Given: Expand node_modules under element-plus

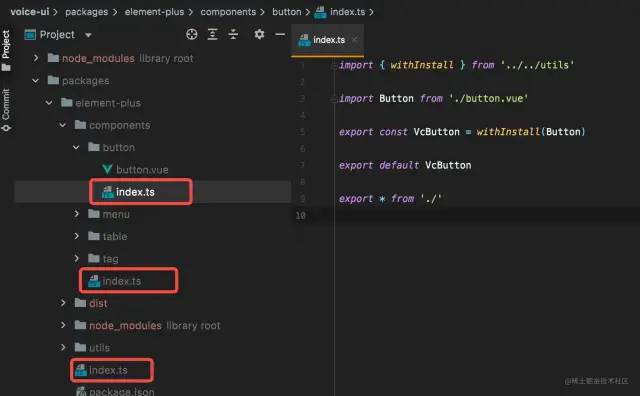Looking at the screenshot, I should tap(63, 325).
